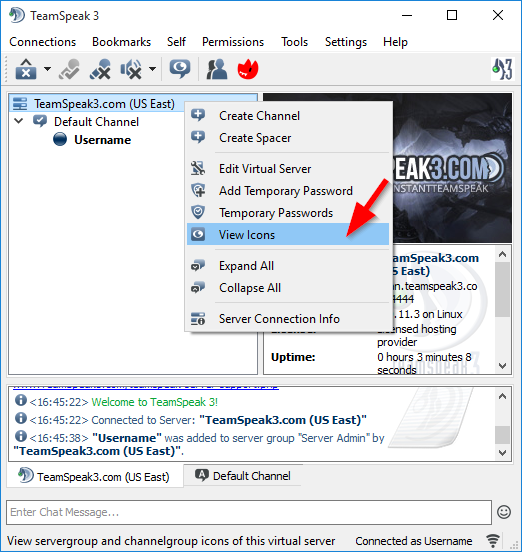Image resolution: width=522 pixels, height=552 pixels.
Task: Click the chat log's scroll up arrow
Action: click(503, 396)
